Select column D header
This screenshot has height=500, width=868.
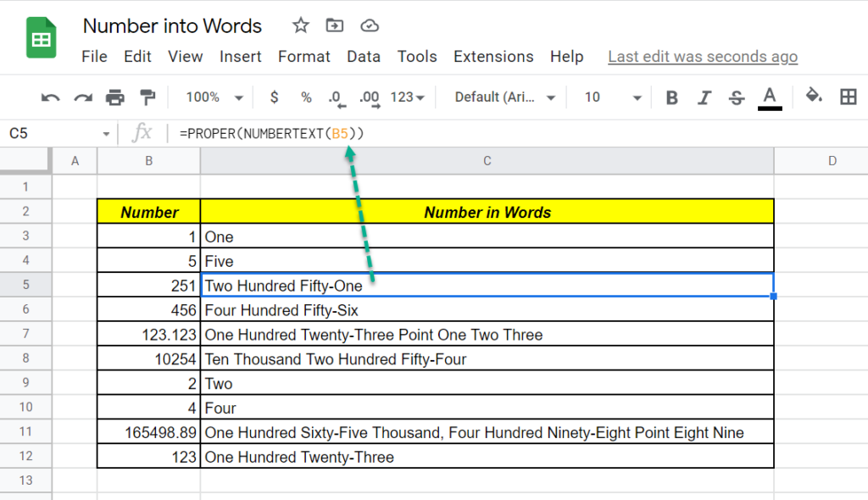[821, 161]
